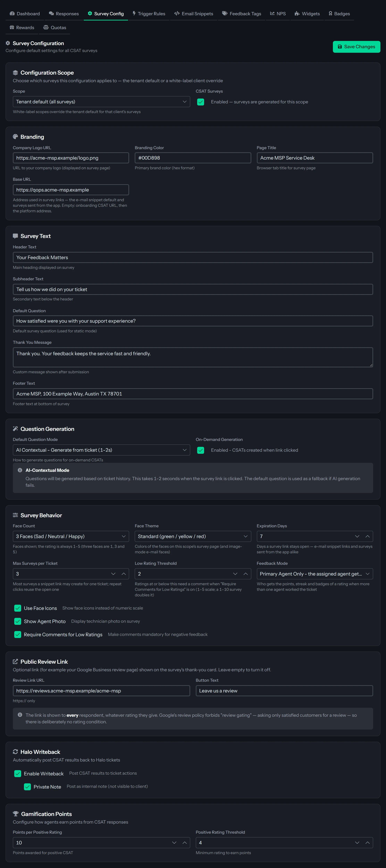The image size is (386, 868).
Task: Click the NPS chart icon
Action: tap(272, 14)
